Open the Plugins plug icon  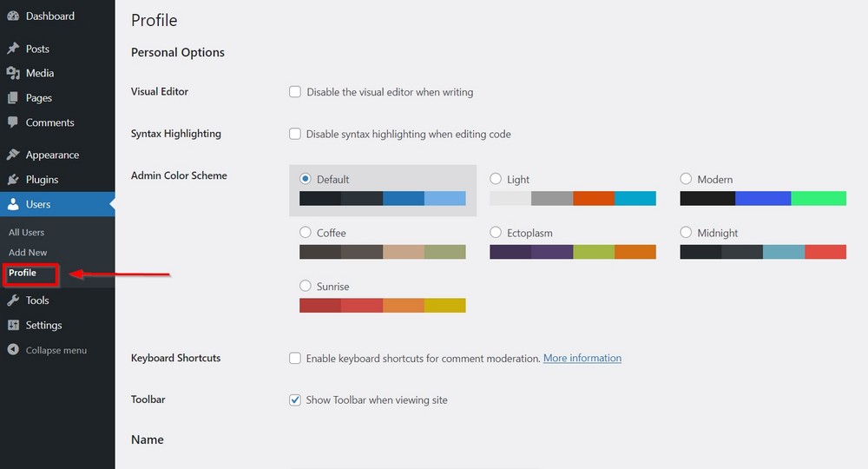[x=13, y=180]
